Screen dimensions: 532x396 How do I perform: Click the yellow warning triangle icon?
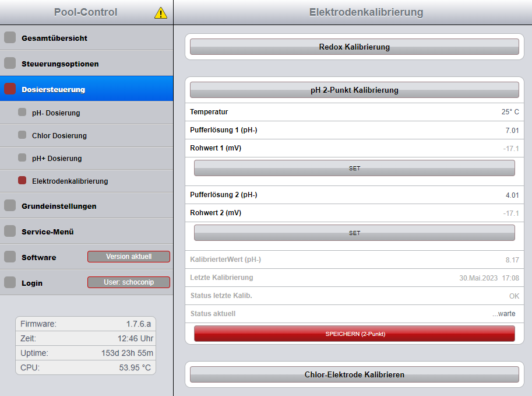pyautogui.click(x=160, y=13)
